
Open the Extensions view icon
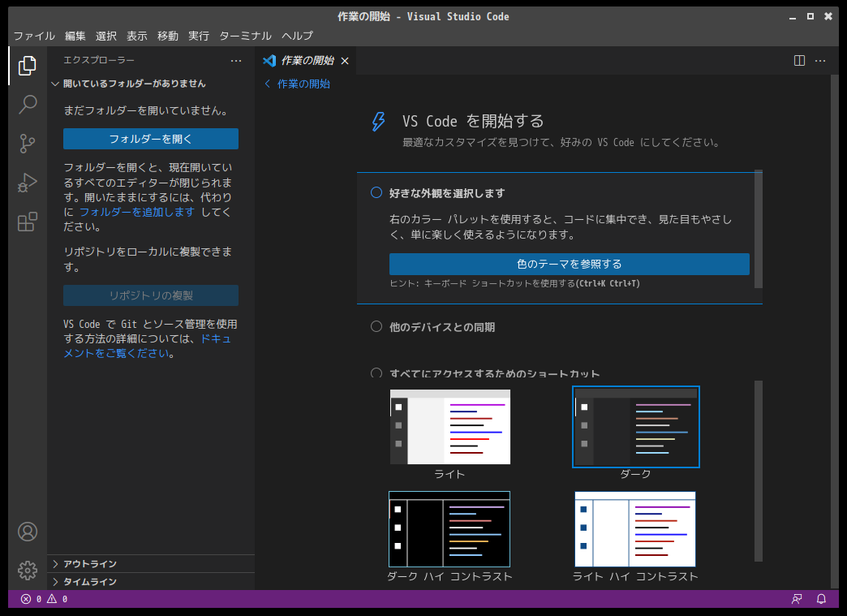(27, 222)
